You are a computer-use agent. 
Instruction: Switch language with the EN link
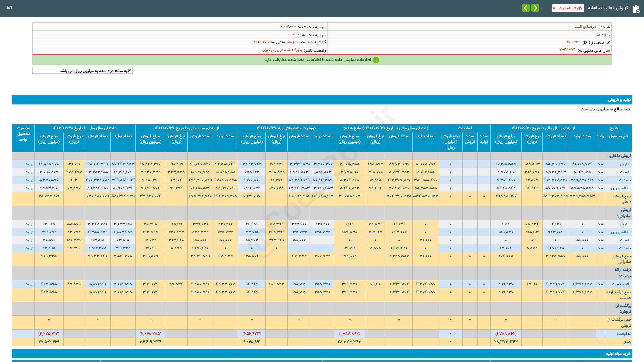coord(9,7)
